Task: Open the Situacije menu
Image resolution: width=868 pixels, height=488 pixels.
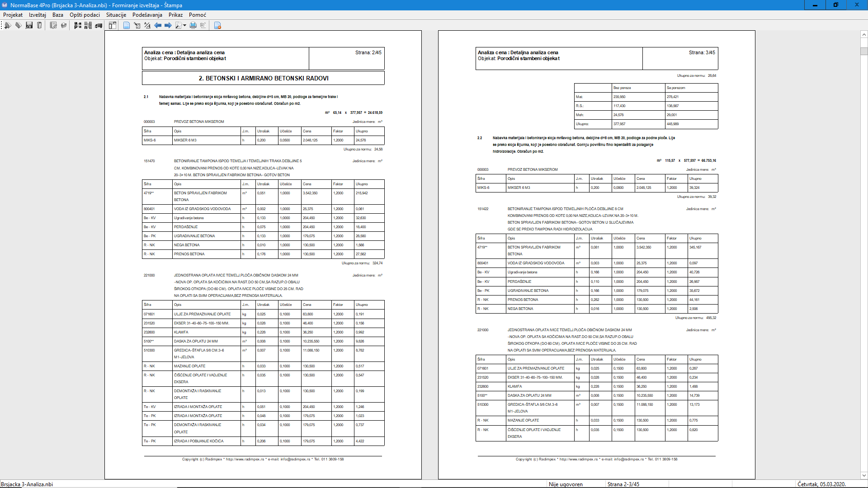Action: (116, 15)
